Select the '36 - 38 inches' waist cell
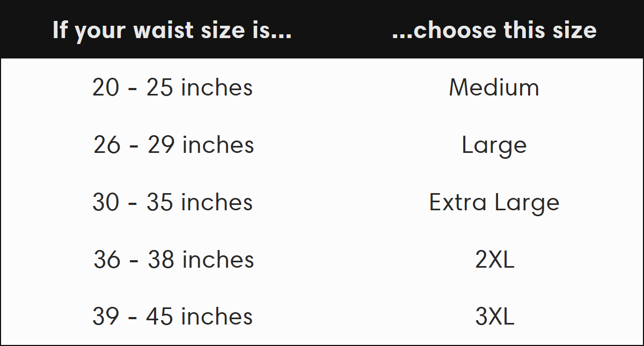This screenshot has width=644, height=346. (x=173, y=260)
